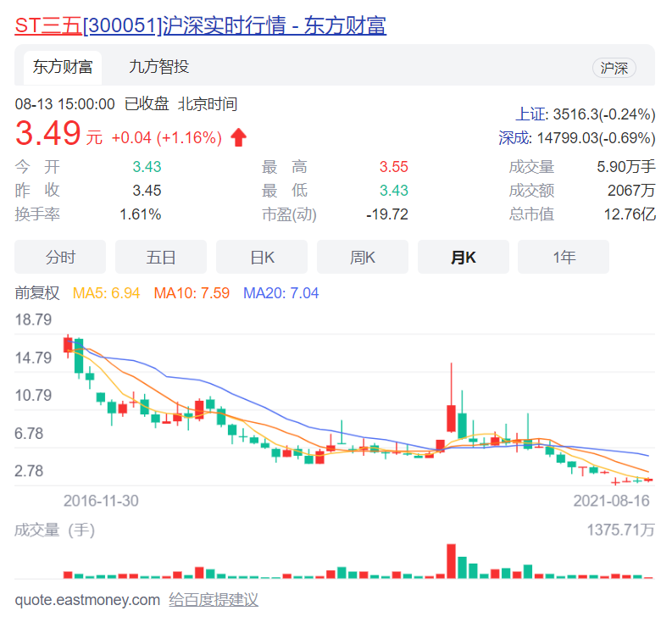Click the tallest red volume bar
The width and height of the screenshot is (672, 622).
pyautogui.click(x=451, y=562)
